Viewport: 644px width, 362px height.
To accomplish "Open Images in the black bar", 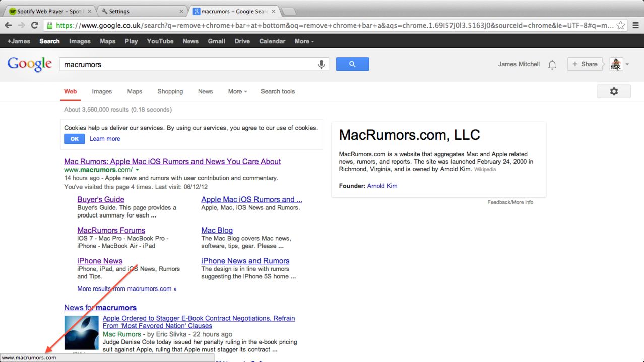I will (x=80, y=41).
